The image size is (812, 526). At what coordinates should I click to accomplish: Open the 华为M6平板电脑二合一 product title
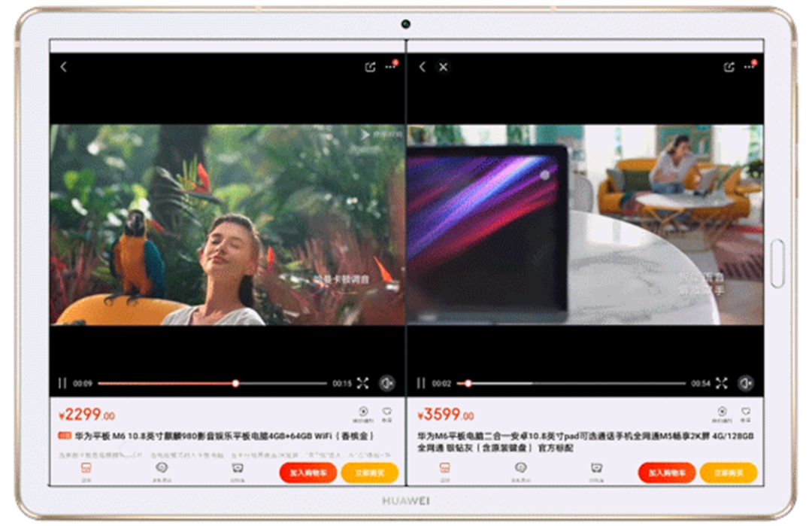pyautogui.click(x=586, y=442)
